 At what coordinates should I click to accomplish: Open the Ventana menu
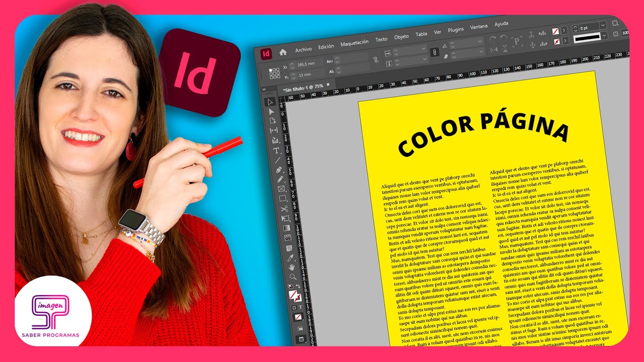tap(479, 27)
